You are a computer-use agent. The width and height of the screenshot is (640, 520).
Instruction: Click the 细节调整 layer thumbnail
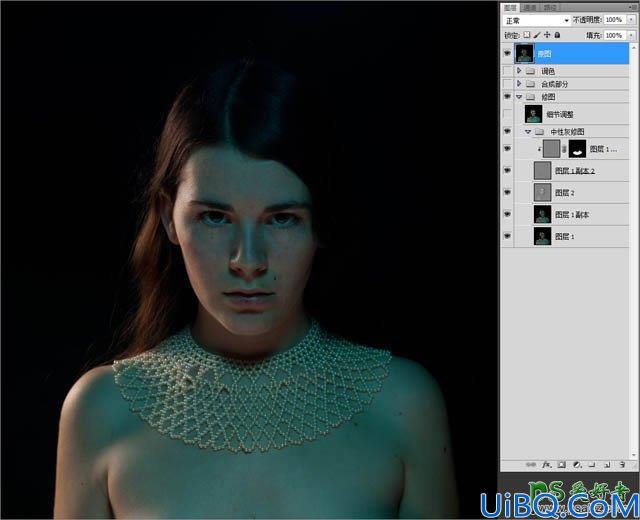pyautogui.click(x=533, y=114)
